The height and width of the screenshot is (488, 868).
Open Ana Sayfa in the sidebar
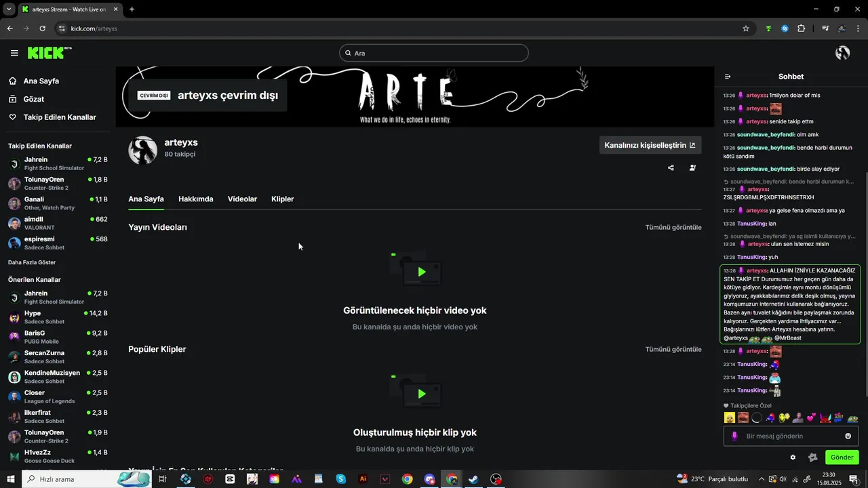click(41, 81)
